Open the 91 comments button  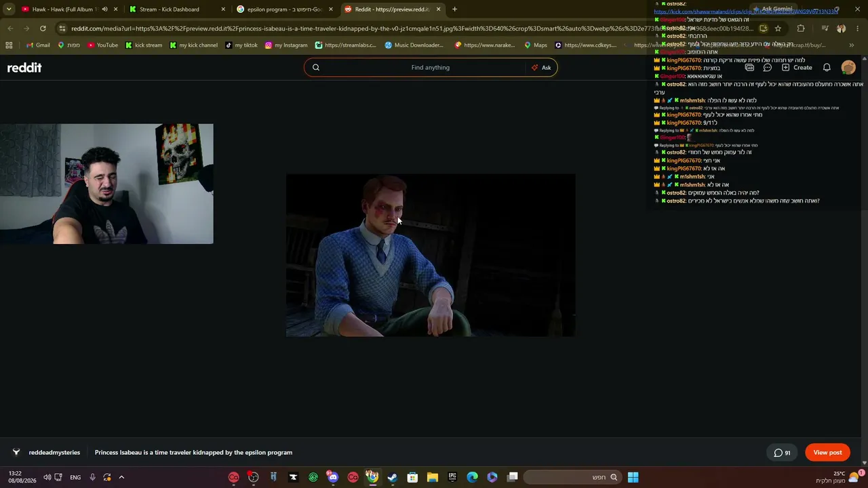point(782,453)
